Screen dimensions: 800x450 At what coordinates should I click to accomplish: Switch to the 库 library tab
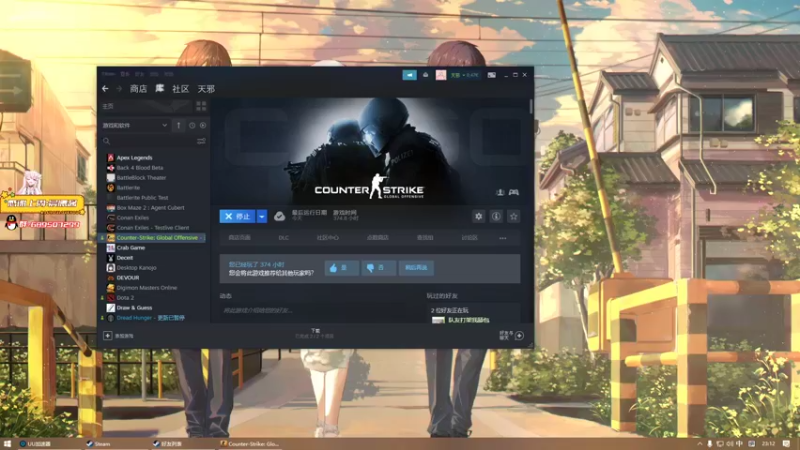(x=160, y=89)
